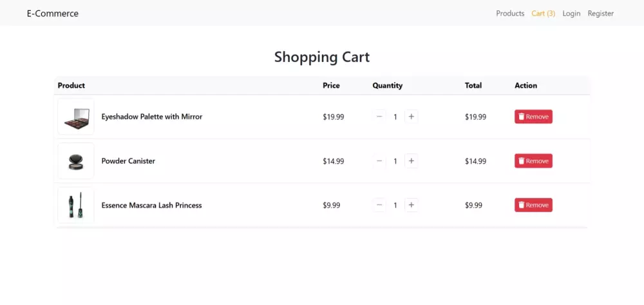Viewport: 644px width, 305px height.
Task: Increase quantity of Powder Canister
Action: pos(411,161)
